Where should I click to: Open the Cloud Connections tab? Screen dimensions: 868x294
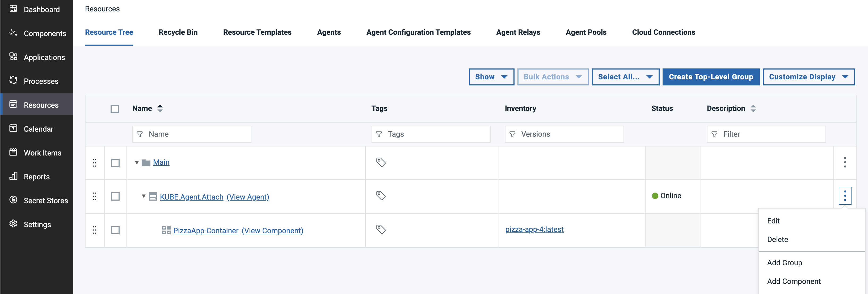663,32
